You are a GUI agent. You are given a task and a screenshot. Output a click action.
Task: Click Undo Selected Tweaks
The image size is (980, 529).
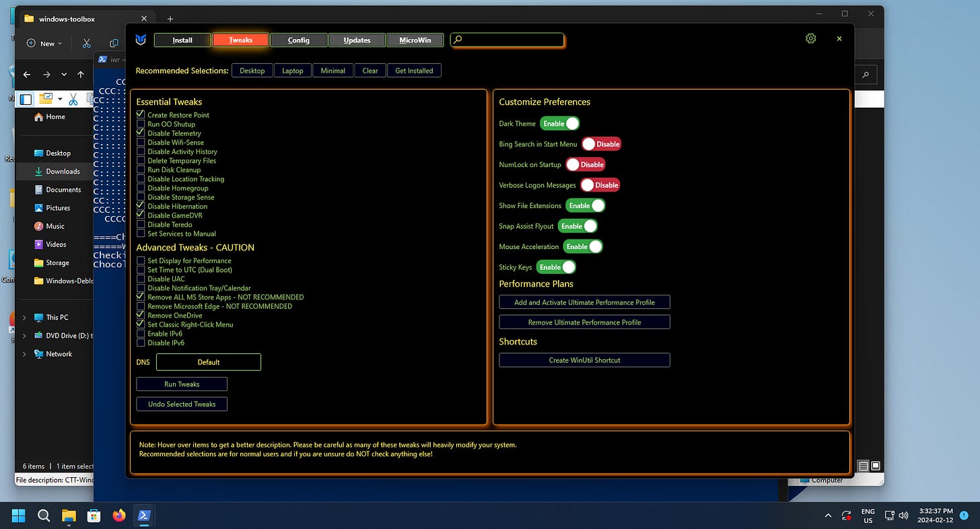(x=182, y=404)
